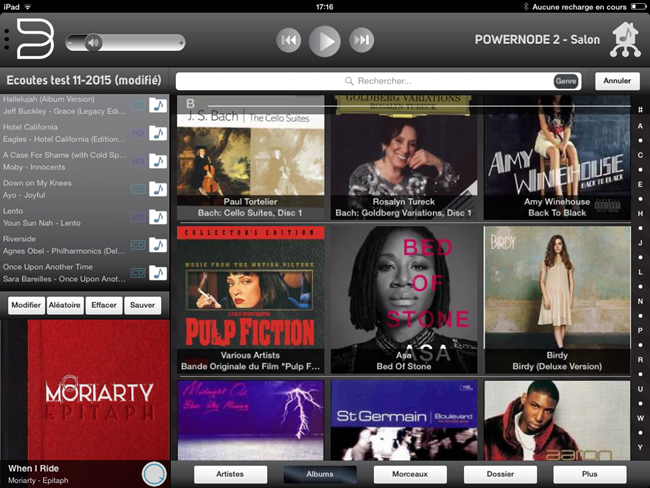Jump to # section in the index
The image size is (650, 488).
640,110
